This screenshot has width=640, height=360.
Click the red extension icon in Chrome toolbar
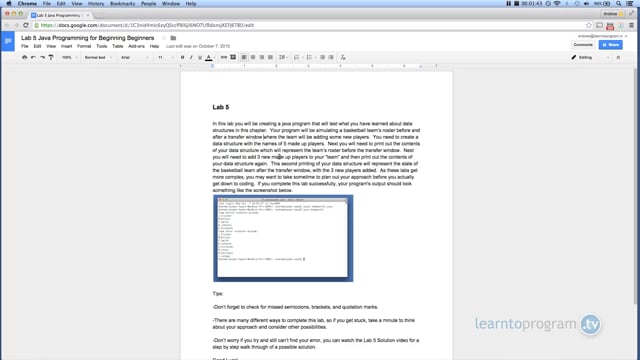point(610,26)
